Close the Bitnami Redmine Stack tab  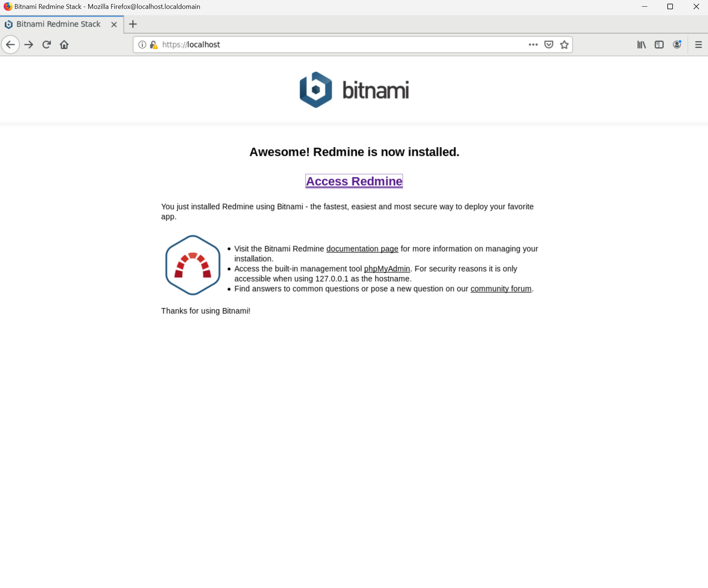114,24
